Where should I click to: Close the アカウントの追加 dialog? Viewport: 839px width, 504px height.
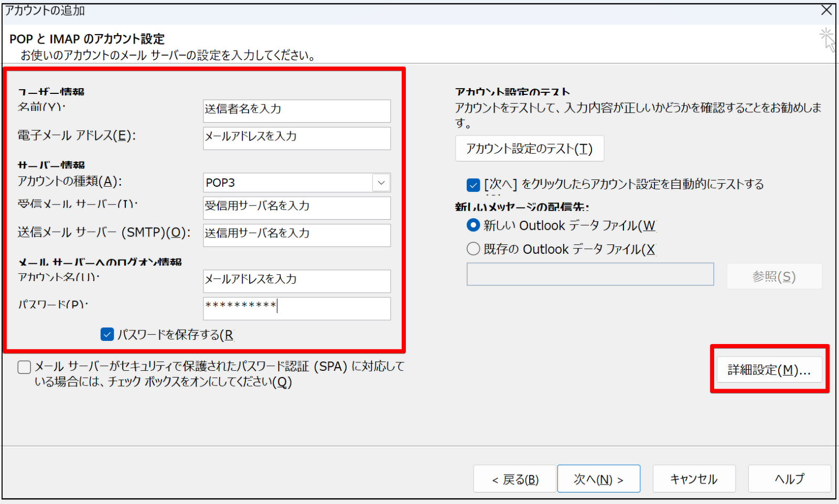tap(826, 10)
